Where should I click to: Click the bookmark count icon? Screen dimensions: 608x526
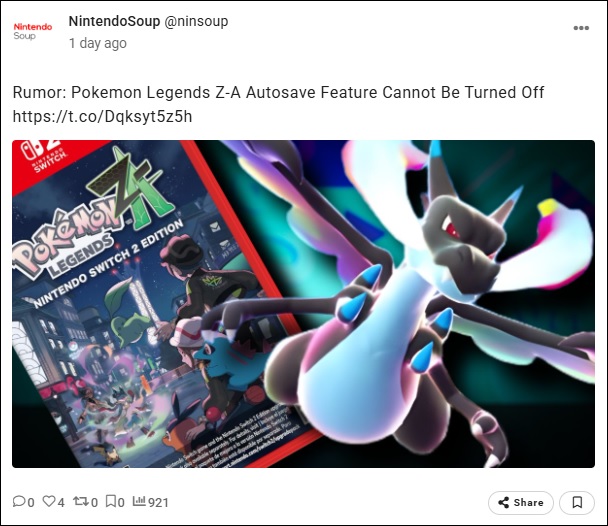(111, 502)
